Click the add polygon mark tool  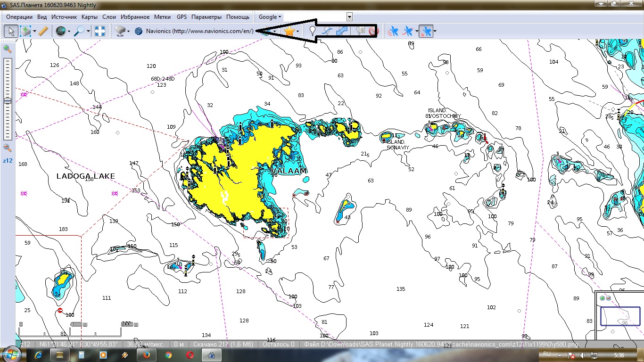343,31
